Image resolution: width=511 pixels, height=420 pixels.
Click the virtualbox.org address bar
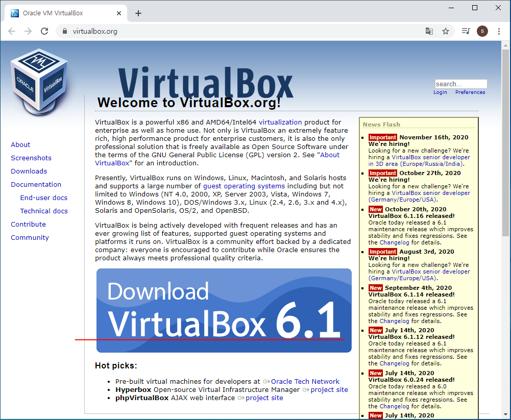coord(241,31)
